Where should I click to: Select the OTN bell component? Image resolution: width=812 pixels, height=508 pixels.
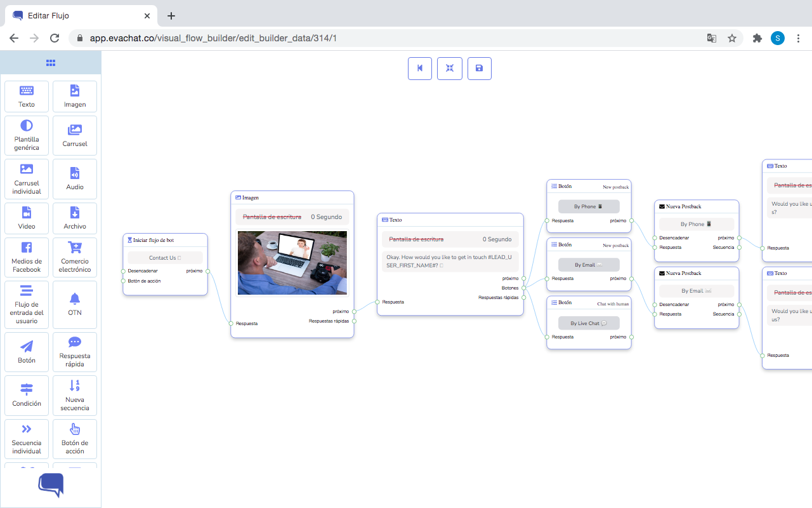(75, 304)
